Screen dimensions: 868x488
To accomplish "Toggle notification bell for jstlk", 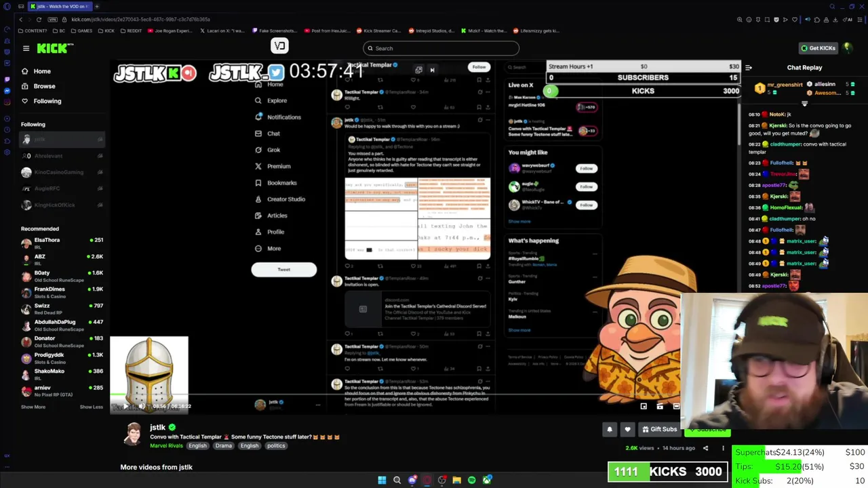I will [610, 430].
